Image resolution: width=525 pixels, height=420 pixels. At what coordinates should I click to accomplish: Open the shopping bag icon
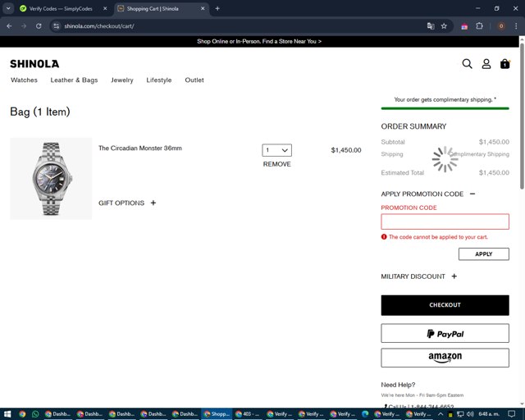(x=505, y=64)
